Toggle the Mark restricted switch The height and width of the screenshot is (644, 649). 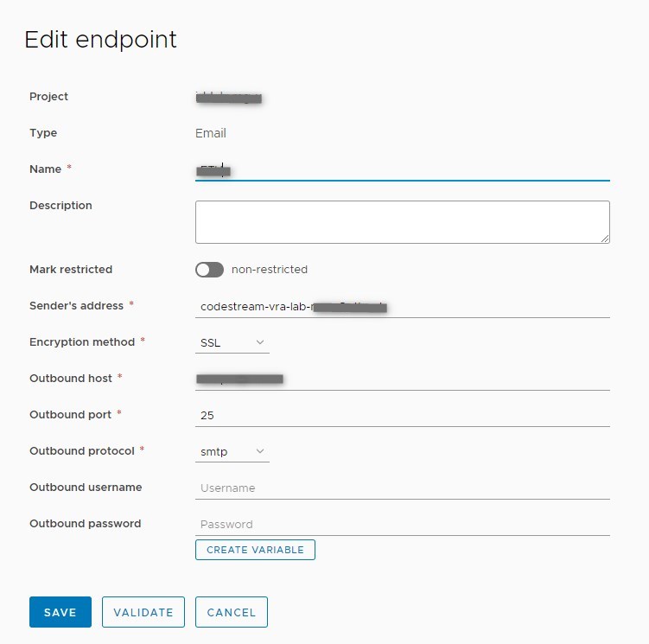[x=209, y=270]
